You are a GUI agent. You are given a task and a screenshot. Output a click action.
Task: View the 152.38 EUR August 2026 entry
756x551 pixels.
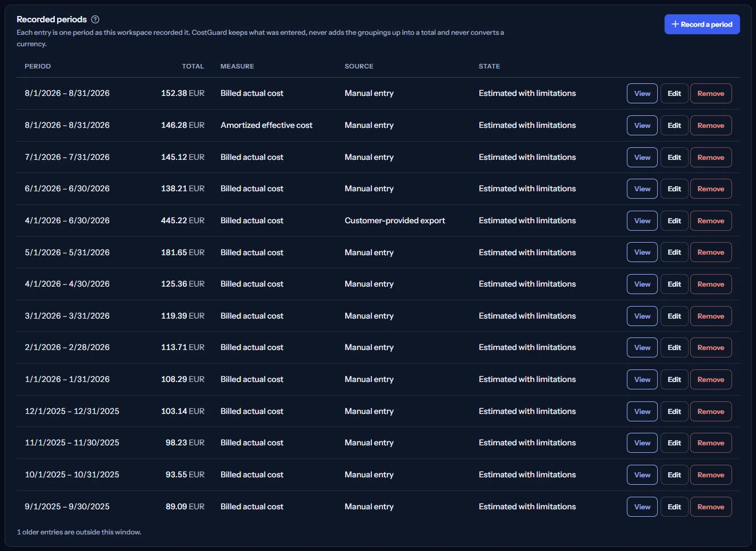642,94
